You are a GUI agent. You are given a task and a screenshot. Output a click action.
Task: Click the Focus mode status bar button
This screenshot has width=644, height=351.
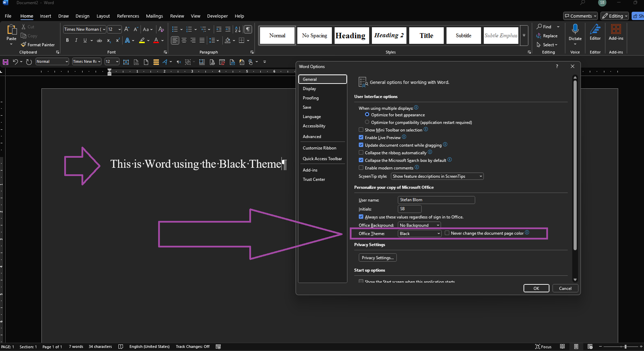(x=543, y=347)
